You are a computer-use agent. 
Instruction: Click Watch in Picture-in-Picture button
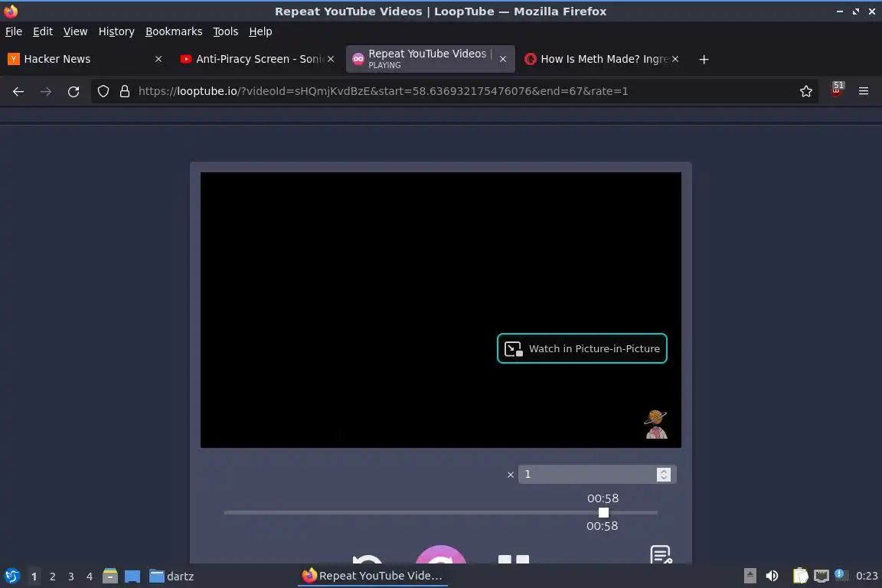tap(582, 348)
